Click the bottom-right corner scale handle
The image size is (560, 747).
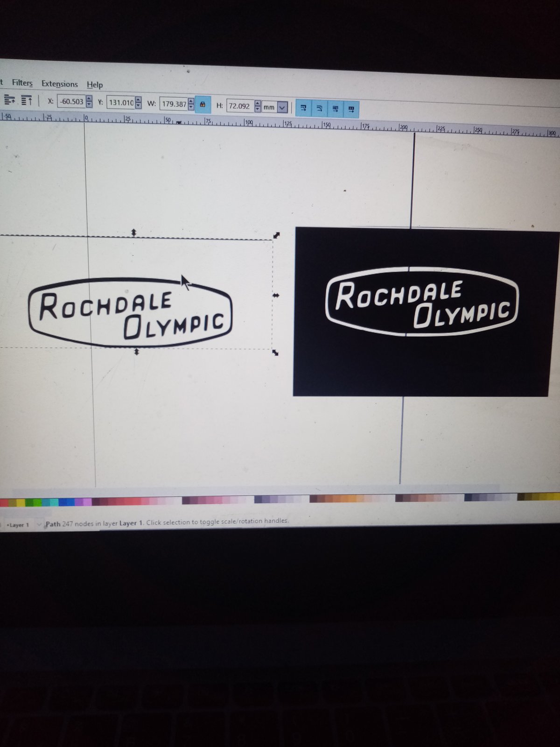(x=275, y=352)
